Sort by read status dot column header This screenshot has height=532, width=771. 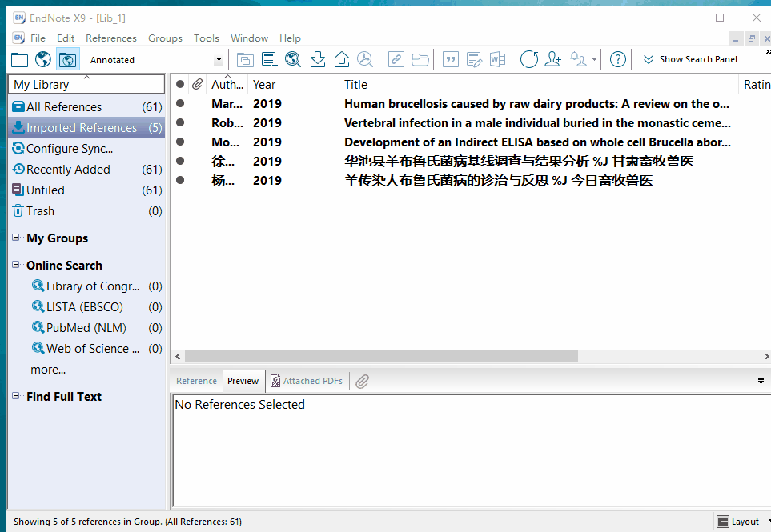[180, 85]
